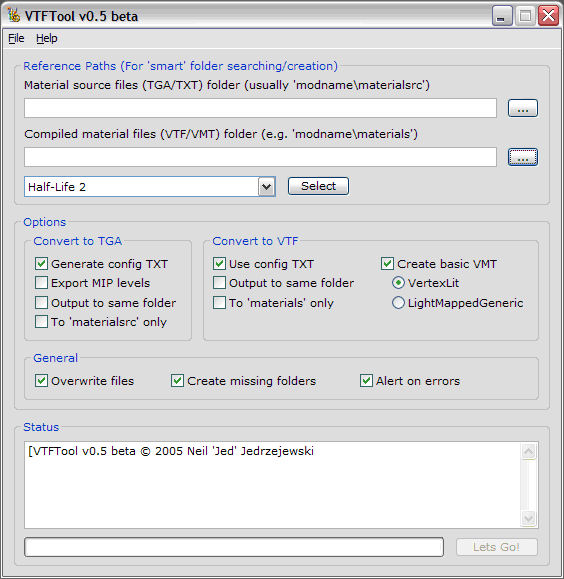Disable Overwrite files option
This screenshot has width=564, height=579.
41,381
